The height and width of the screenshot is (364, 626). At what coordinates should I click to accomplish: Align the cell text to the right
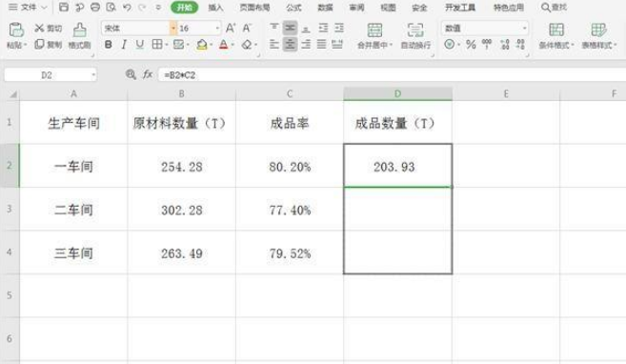click(x=306, y=44)
